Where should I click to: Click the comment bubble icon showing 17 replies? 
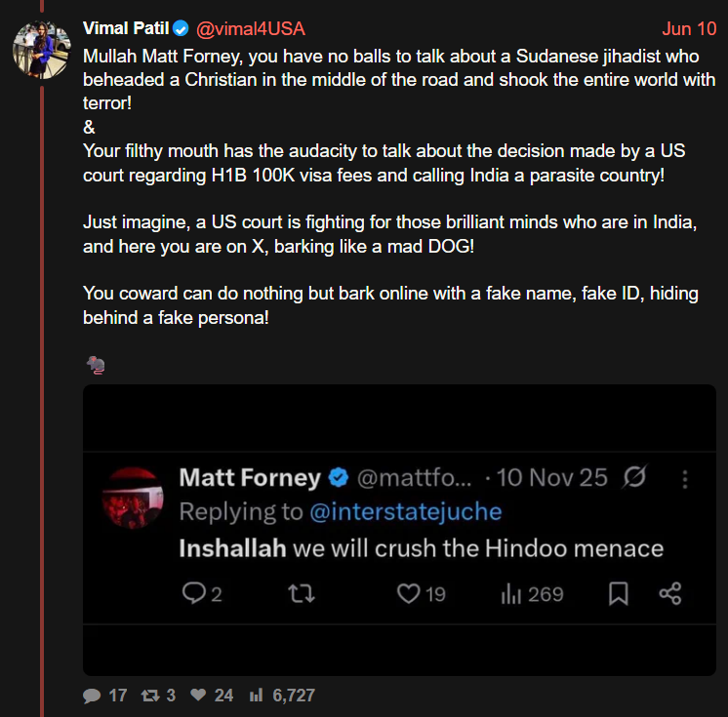[92, 696]
